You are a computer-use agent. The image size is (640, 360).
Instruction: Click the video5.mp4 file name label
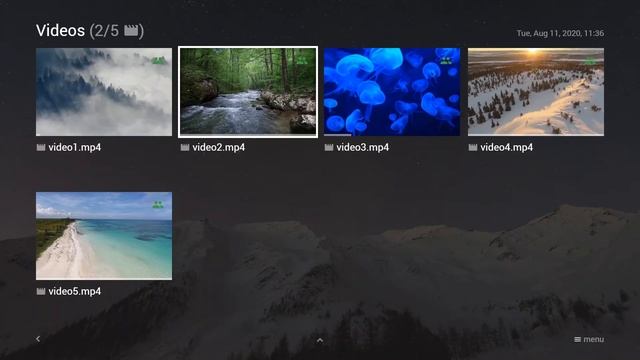pos(75,291)
